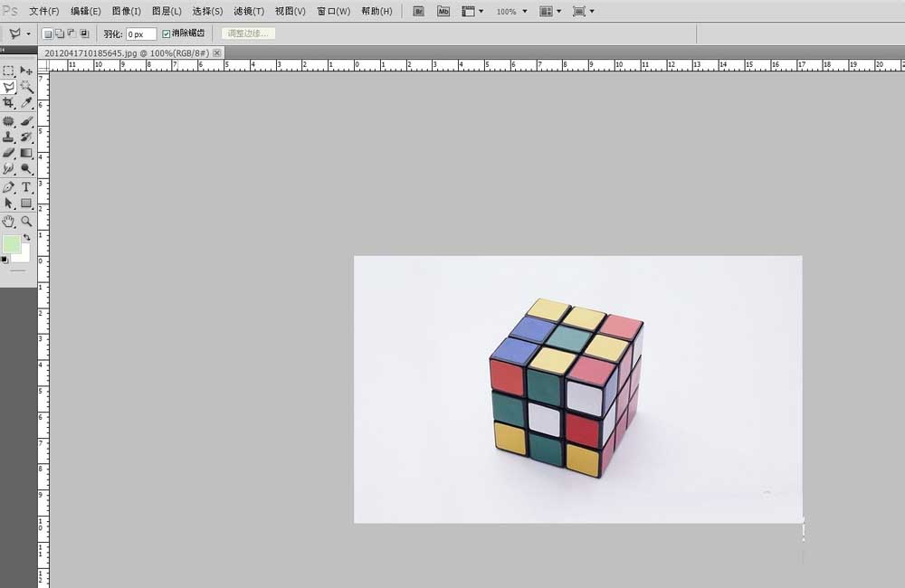Reset default foreground and background colors
This screenshot has height=588, width=905.
pos(5,260)
